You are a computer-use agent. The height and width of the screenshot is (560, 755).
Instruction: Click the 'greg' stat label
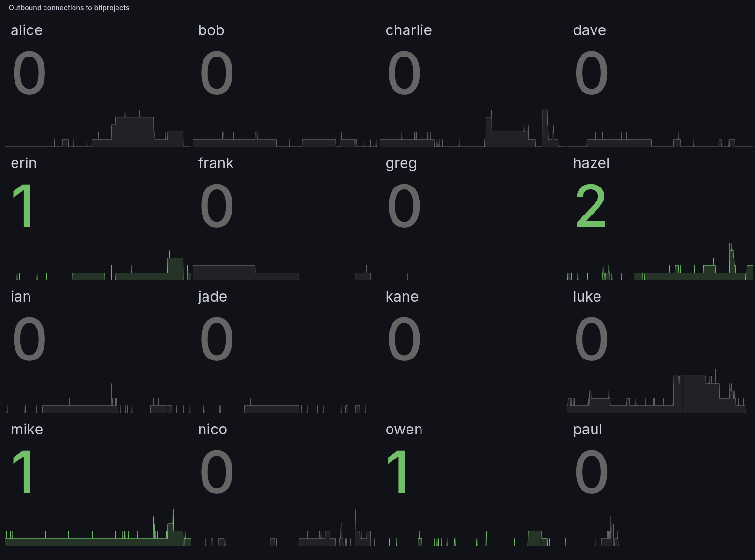pos(401,163)
